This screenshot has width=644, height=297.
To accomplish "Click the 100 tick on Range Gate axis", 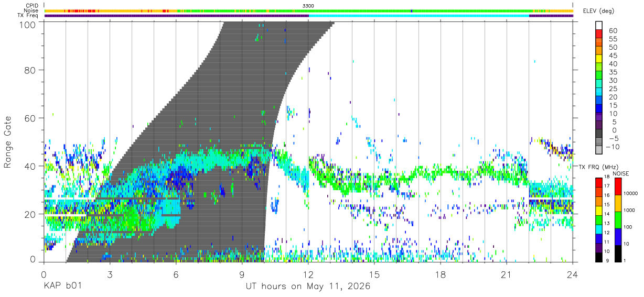I will coord(28,24).
